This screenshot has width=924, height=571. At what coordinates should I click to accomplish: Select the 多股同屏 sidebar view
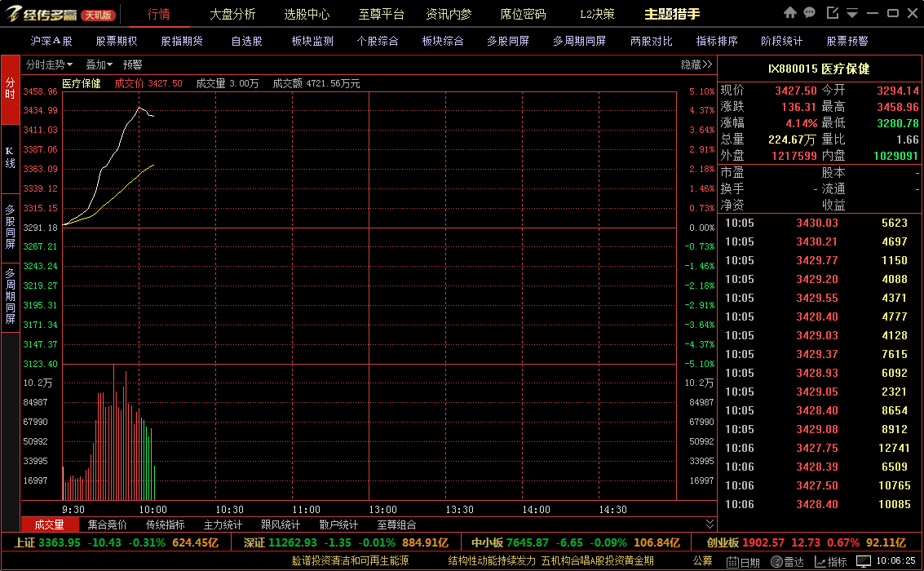tap(11, 227)
